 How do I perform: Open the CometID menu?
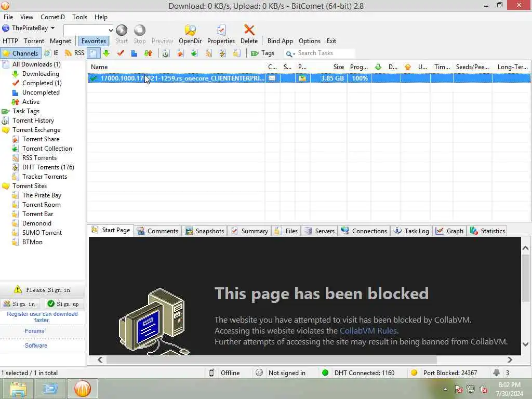[x=52, y=17]
